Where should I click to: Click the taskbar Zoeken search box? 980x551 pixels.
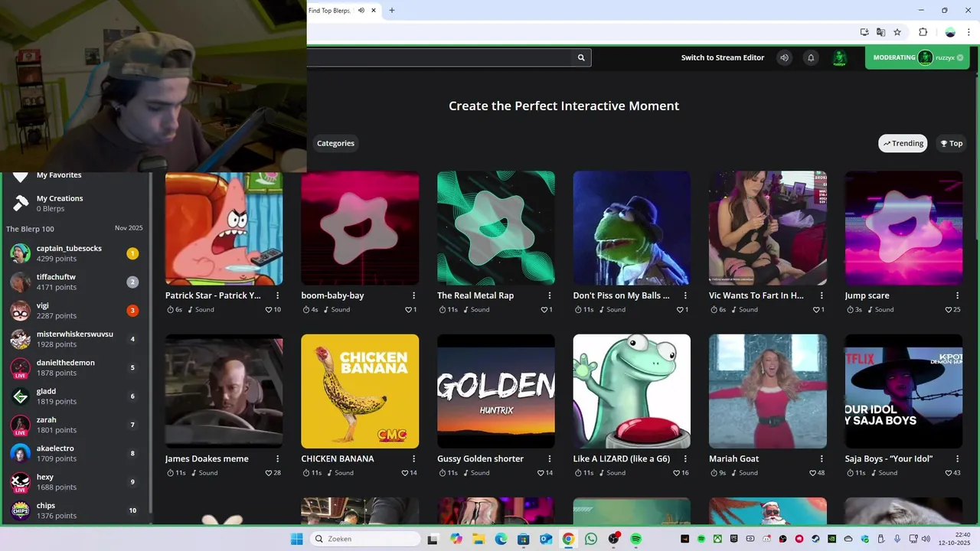tap(365, 539)
